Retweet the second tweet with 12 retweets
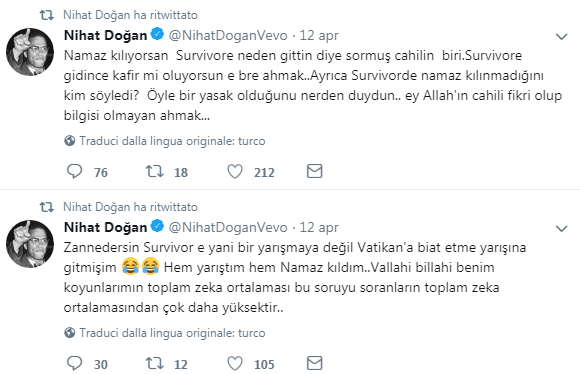This screenshot has width=580, height=374. click(154, 363)
